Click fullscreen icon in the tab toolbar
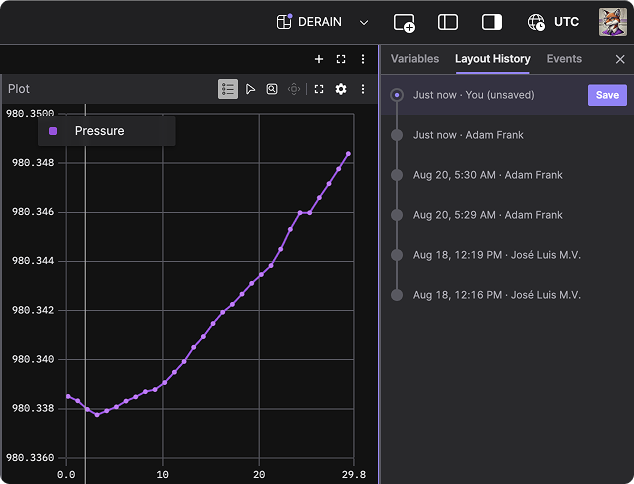 coord(341,59)
